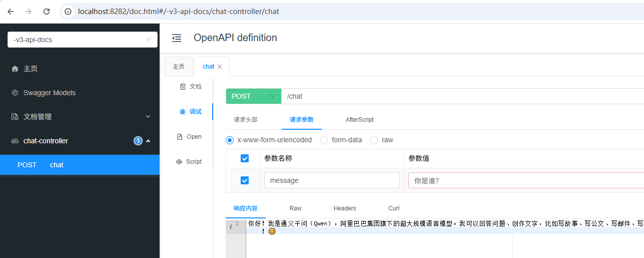This screenshot has width=644, height=258.
Task: Click the 文档管理 file icon
Action: 15,117
